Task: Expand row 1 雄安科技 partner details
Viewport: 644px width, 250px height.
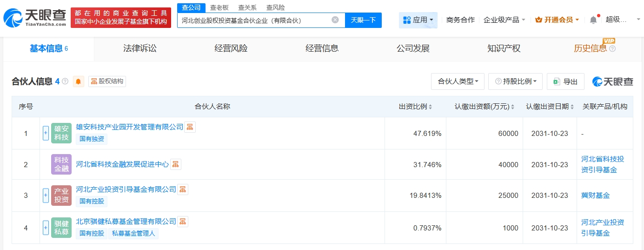Action: (x=46, y=133)
